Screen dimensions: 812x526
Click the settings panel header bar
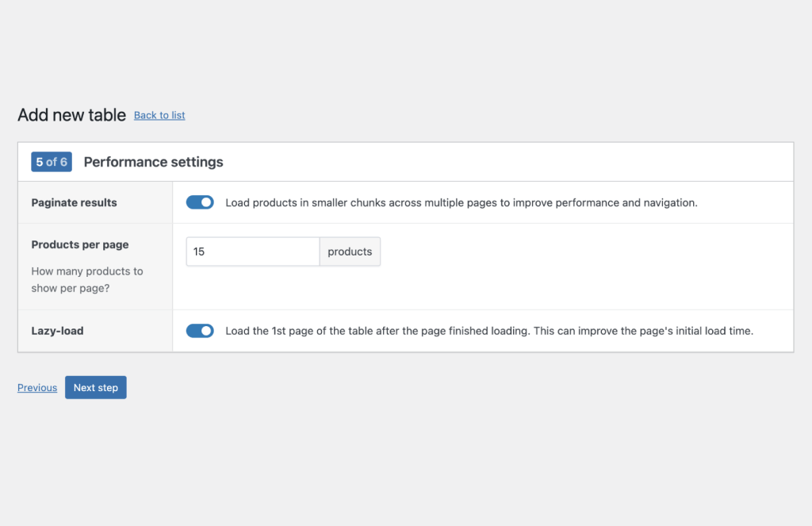pyautogui.click(x=406, y=161)
